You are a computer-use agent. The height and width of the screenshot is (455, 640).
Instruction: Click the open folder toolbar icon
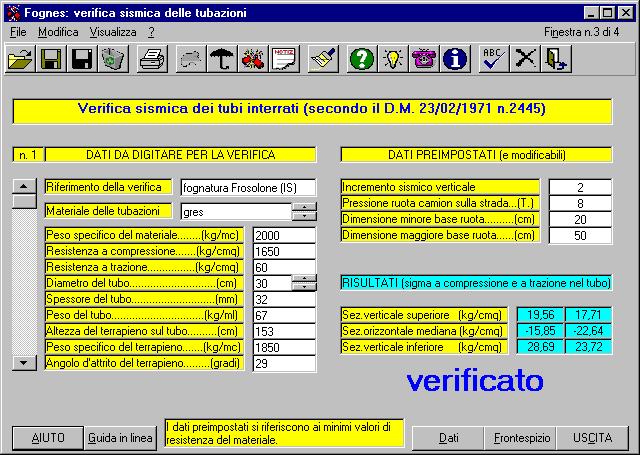pyautogui.click(x=19, y=60)
